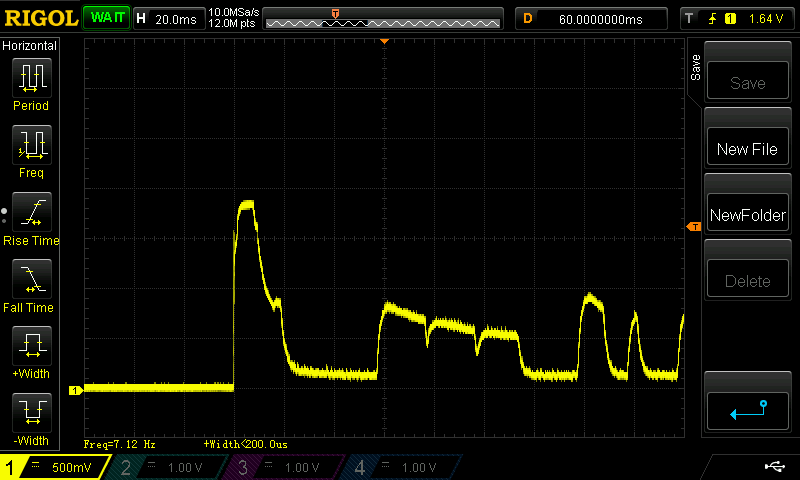800x480 pixels.
Task: Click the Save button
Action: (x=747, y=81)
